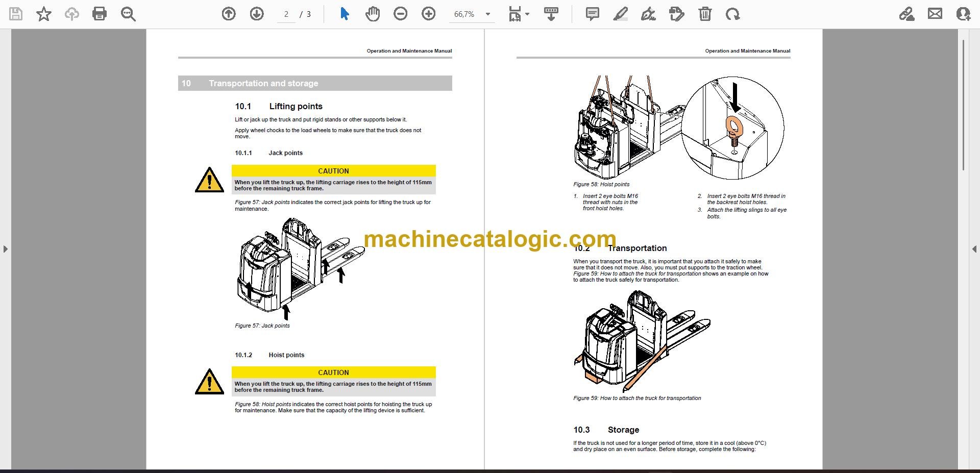Go to previous page with up arrow

[x=229, y=14]
